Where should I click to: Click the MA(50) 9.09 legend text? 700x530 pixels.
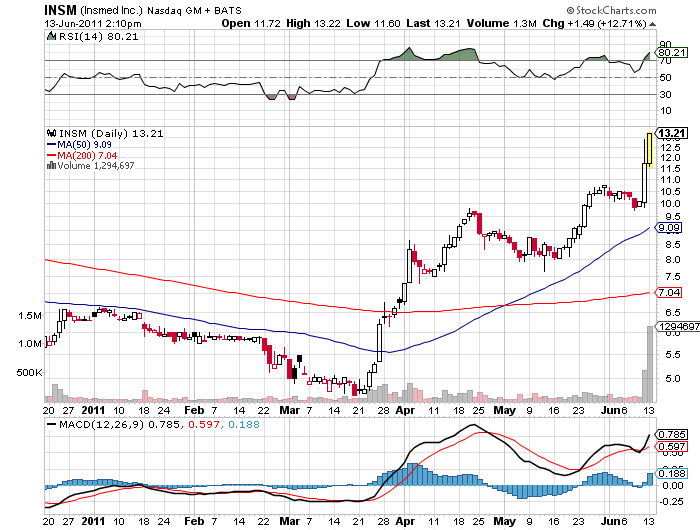[84, 145]
